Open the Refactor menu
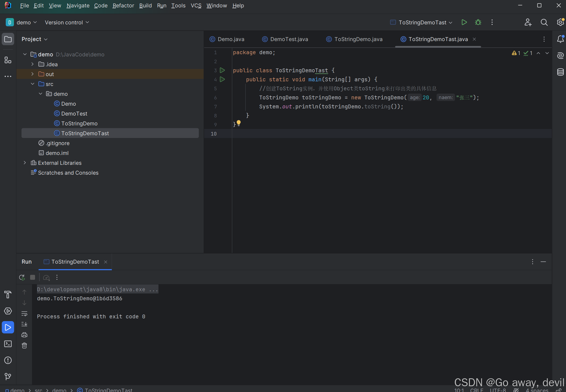 click(123, 5)
